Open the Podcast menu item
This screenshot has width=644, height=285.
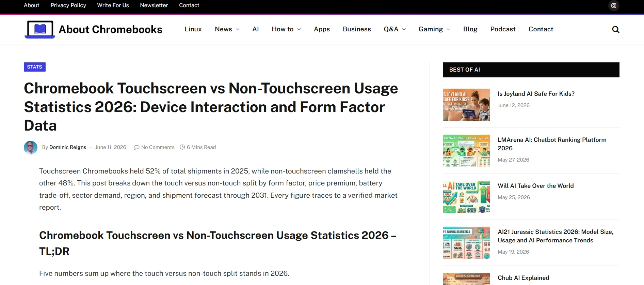click(503, 29)
